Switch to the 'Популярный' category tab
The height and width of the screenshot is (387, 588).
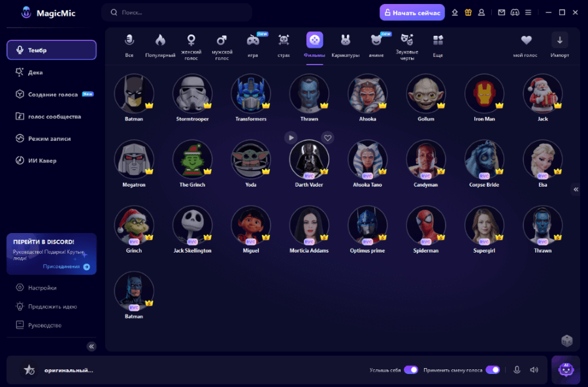coord(160,45)
